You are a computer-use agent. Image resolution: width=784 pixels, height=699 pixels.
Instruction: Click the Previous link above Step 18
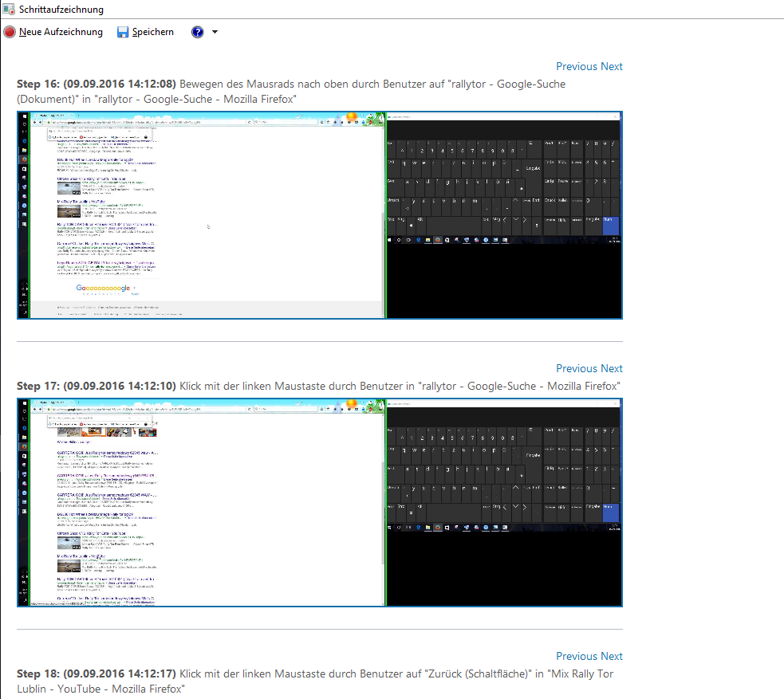click(576, 656)
